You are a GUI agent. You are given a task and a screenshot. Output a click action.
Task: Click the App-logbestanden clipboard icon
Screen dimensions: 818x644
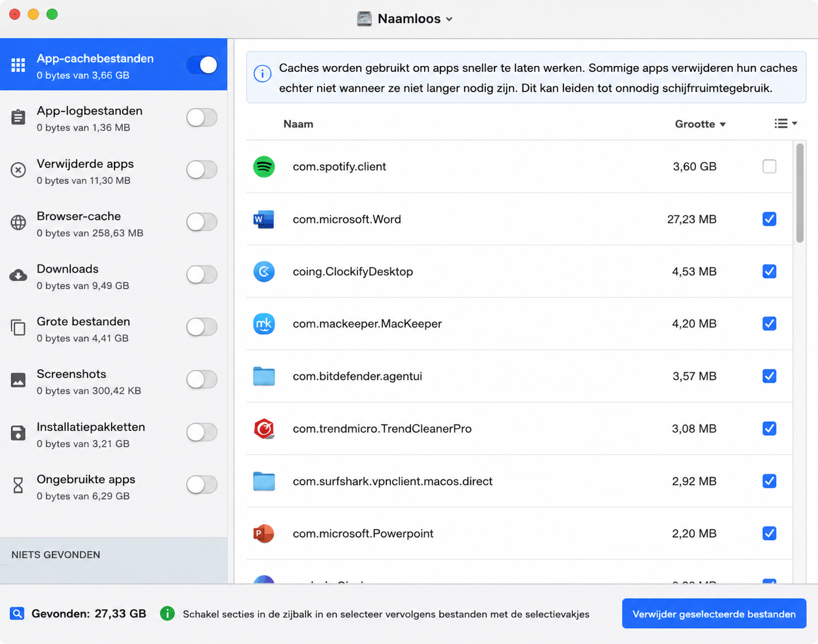(19, 117)
